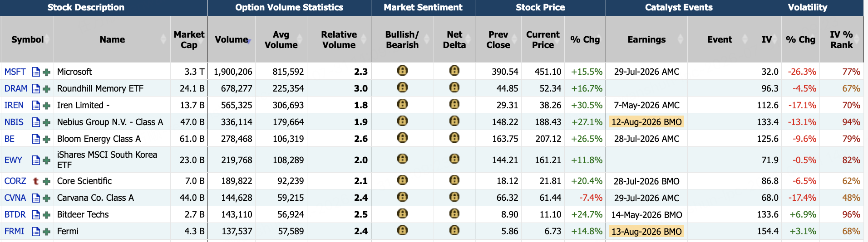Open the document icon next to BTDR
Image resolution: width=868 pixels, height=242 pixels.
pyautogui.click(x=36, y=214)
